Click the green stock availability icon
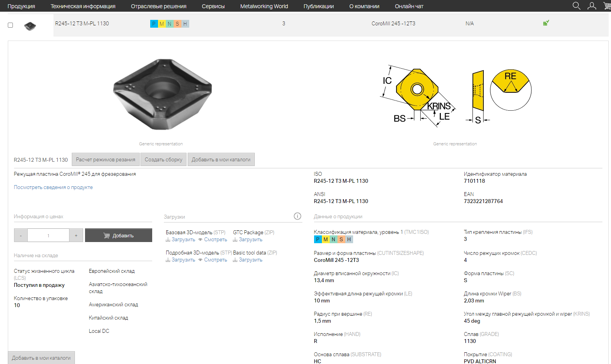This screenshot has width=611, height=364. tap(546, 23)
